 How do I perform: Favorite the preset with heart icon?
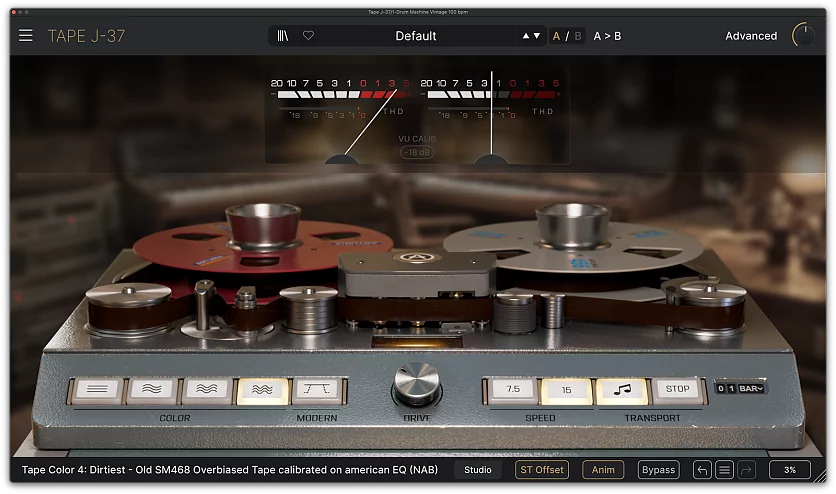(x=308, y=36)
